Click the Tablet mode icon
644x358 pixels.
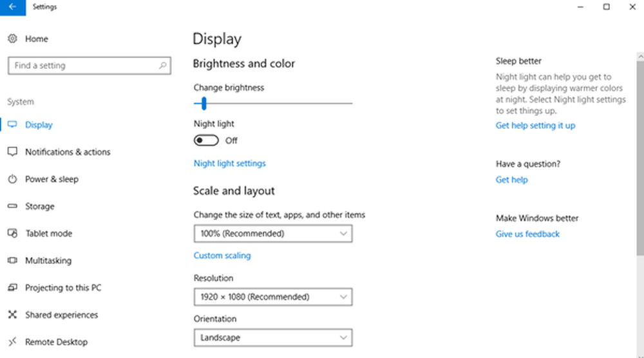click(12, 233)
